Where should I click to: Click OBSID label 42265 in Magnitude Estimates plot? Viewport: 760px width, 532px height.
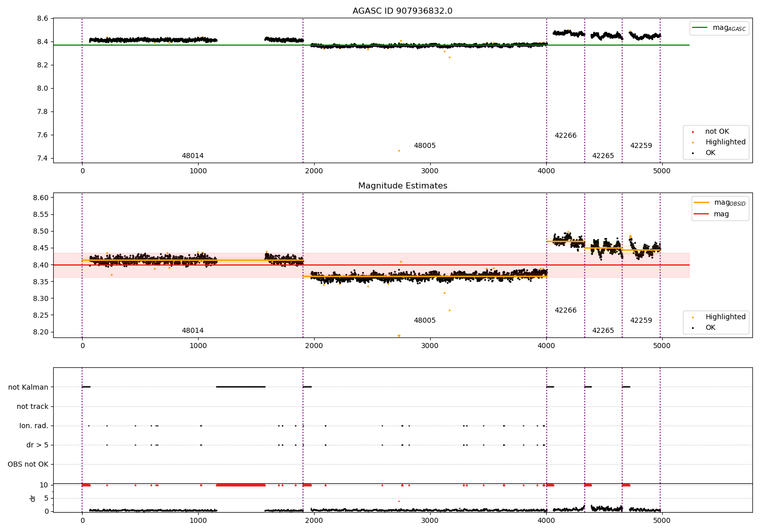(x=603, y=331)
